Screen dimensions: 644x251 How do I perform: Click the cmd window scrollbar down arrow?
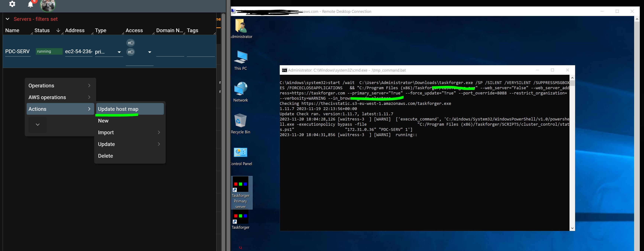pyautogui.click(x=572, y=228)
